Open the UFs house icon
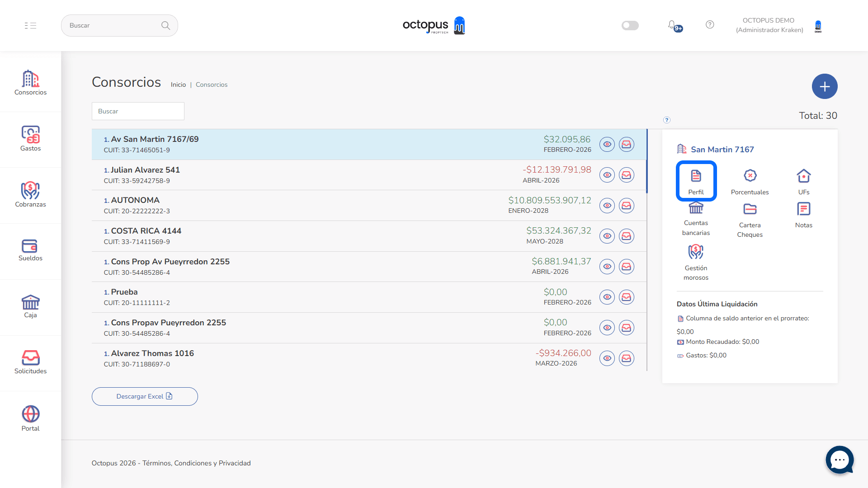The height and width of the screenshot is (488, 868). pyautogui.click(x=803, y=176)
